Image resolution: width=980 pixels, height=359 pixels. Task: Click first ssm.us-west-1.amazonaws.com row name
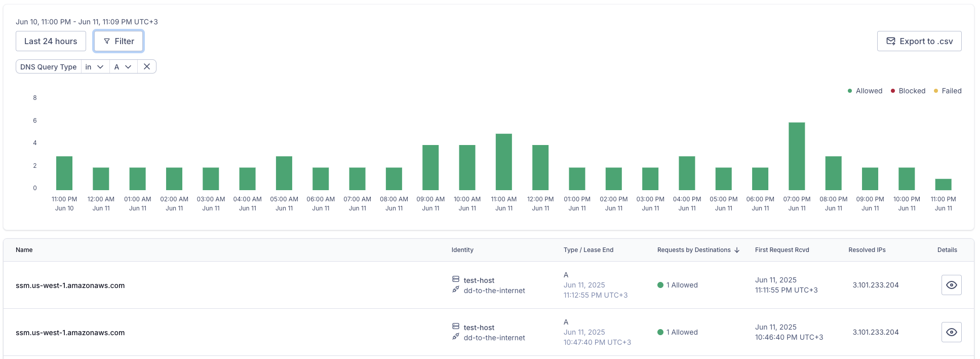(70, 285)
